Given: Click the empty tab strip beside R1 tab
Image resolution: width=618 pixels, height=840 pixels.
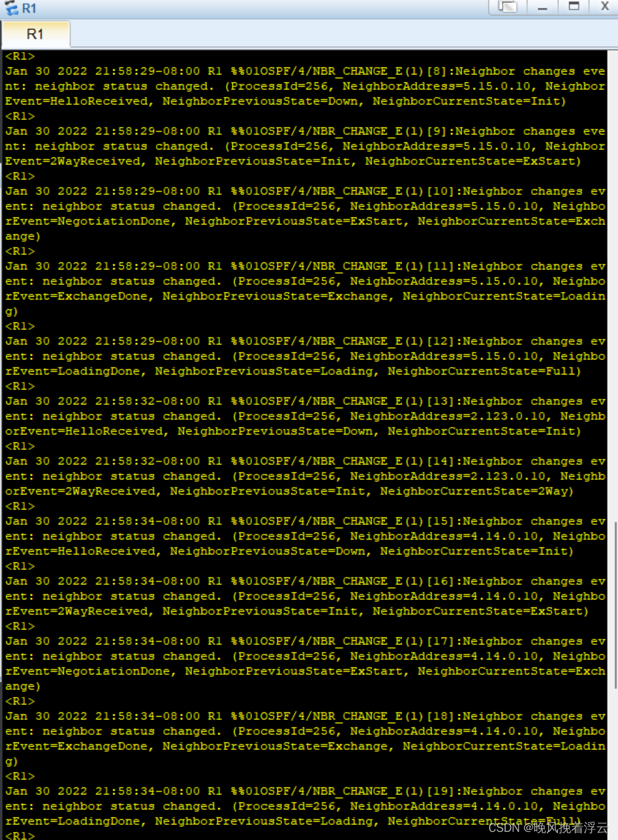Looking at the screenshot, I should pyautogui.click(x=344, y=34).
